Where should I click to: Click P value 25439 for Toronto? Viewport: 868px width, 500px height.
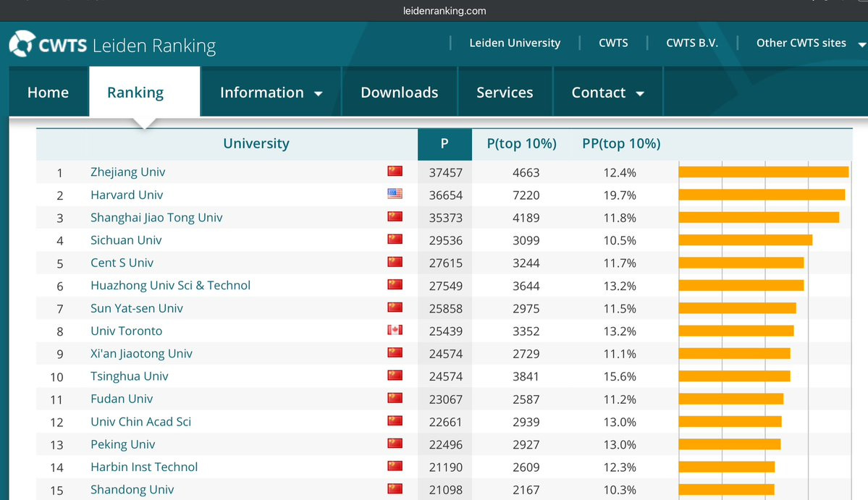tap(446, 331)
